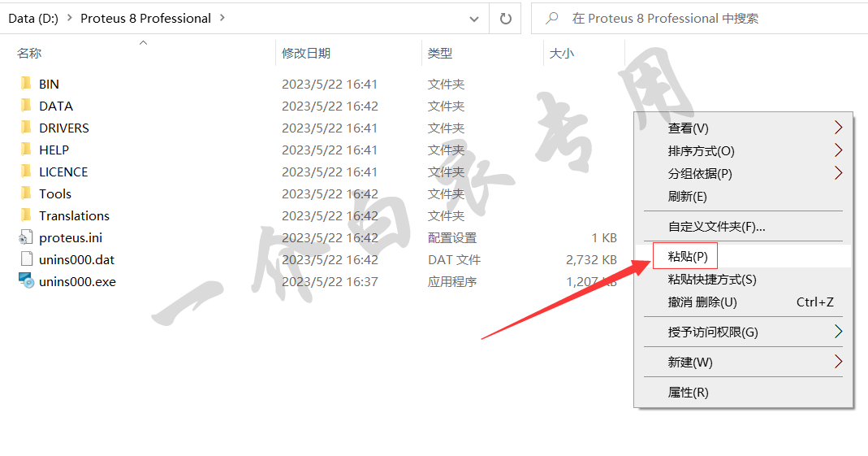Click the DATA folder icon
The height and width of the screenshot is (456, 868).
[x=25, y=106]
